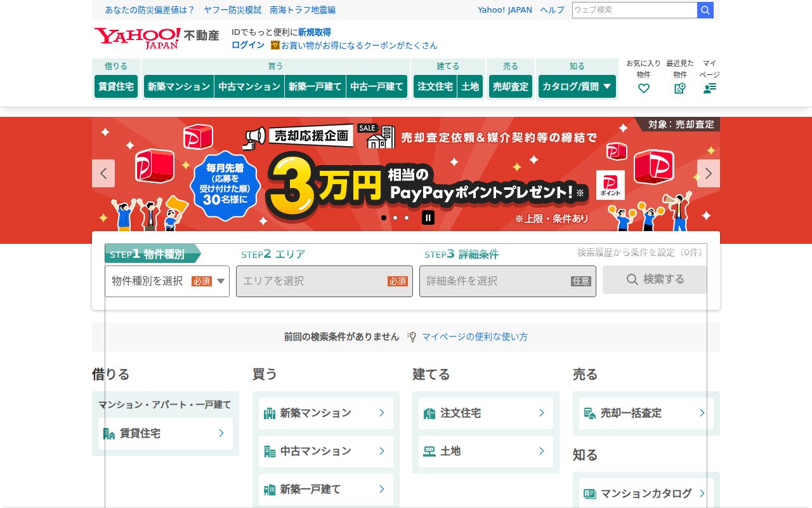Click the マンションカタログ card icon
The width and height of the screenshot is (812, 508).
point(590,493)
